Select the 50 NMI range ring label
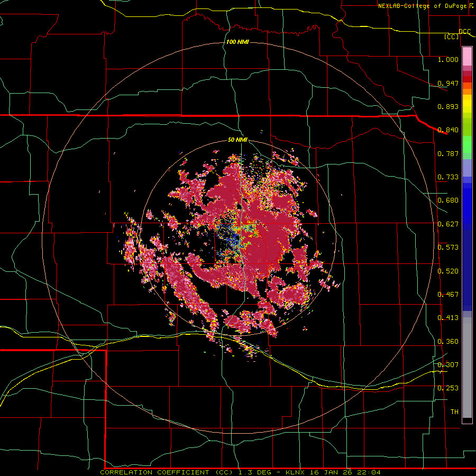The width and height of the screenshot is (476, 476). pyautogui.click(x=237, y=140)
